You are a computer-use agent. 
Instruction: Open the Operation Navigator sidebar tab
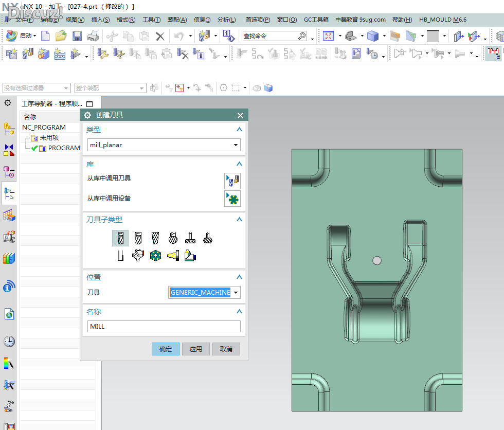[9, 194]
